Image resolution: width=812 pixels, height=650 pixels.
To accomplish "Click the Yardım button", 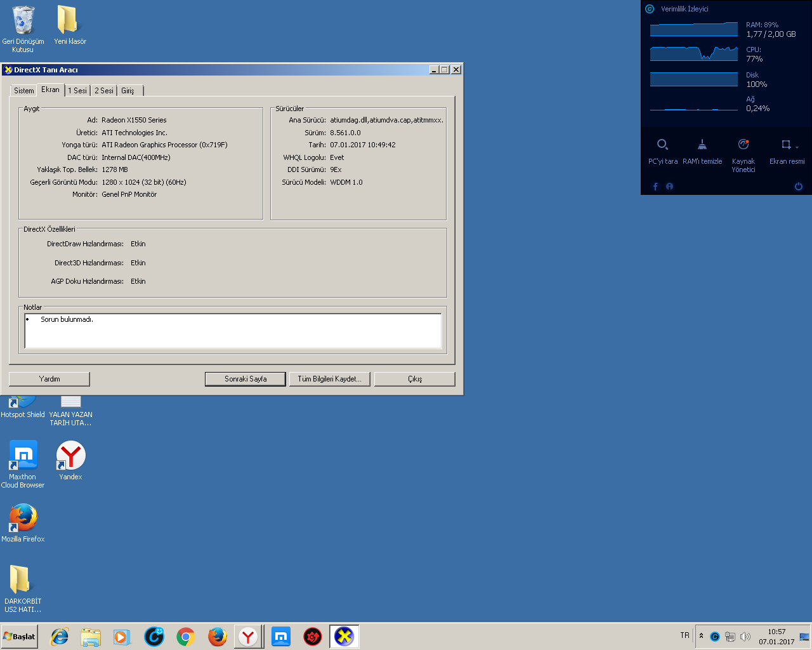I will [49, 379].
